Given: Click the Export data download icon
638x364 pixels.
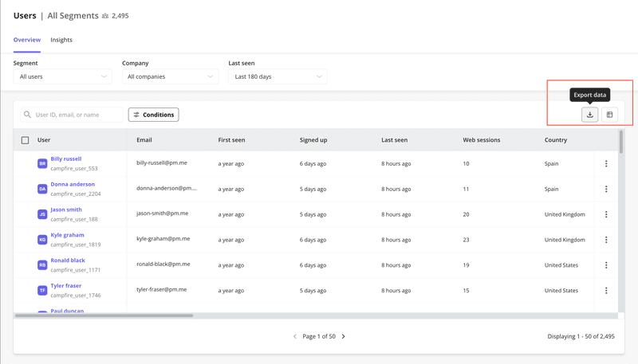Looking at the screenshot, I should pos(589,115).
